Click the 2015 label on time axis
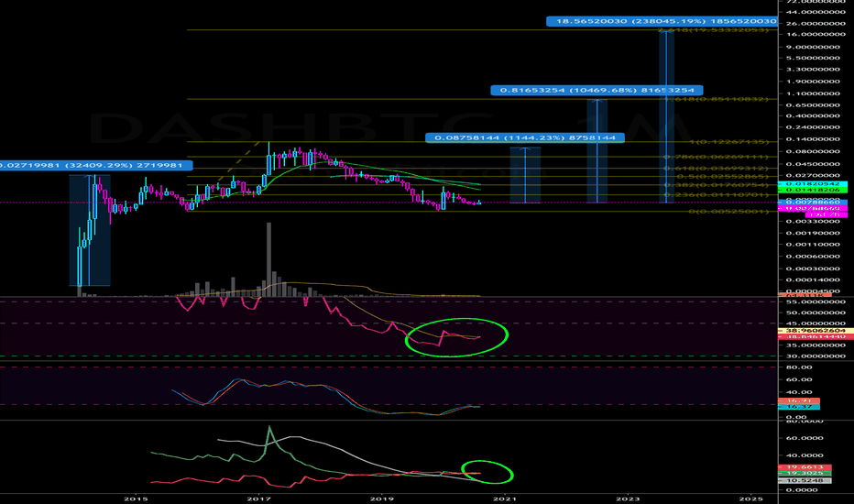Viewport: 854px width, 504px height. (x=135, y=499)
